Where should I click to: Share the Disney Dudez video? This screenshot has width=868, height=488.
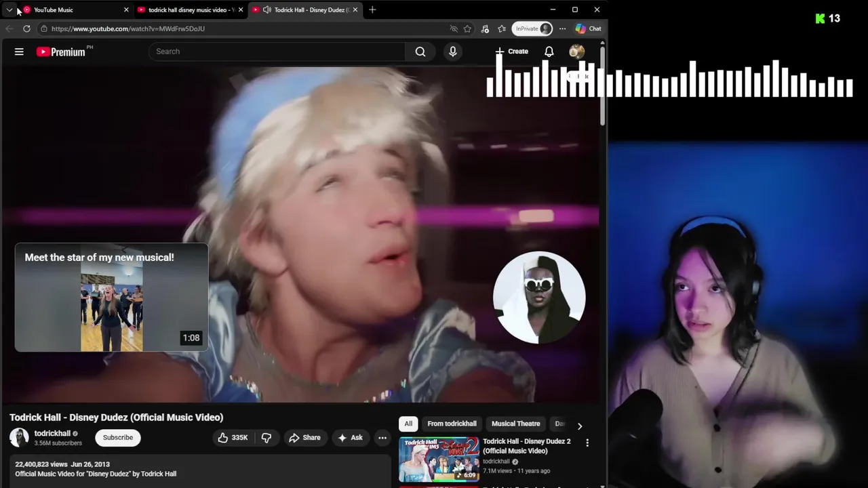pyautogui.click(x=304, y=438)
